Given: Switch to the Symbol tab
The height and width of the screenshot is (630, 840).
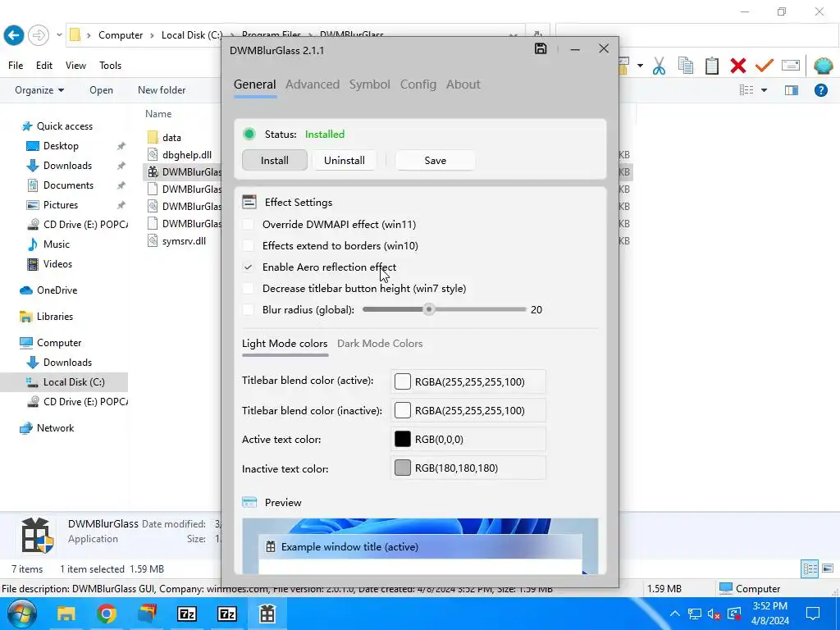Looking at the screenshot, I should [x=370, y=84].
